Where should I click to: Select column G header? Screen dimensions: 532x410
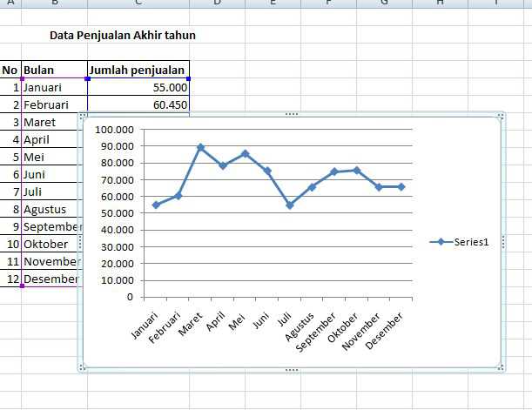(x=384, y=3)
